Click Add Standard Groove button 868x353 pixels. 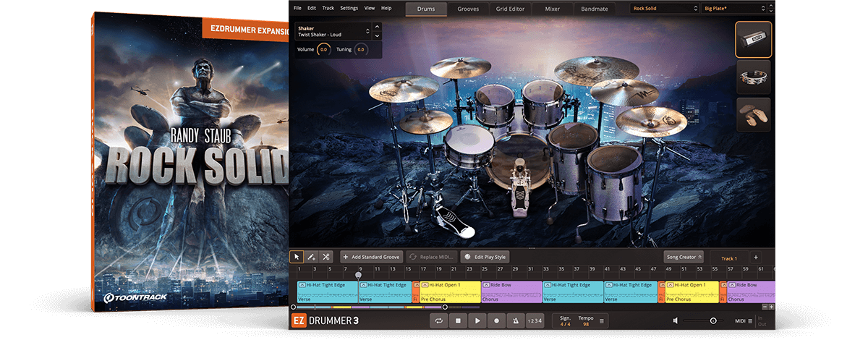pos(371,257)
